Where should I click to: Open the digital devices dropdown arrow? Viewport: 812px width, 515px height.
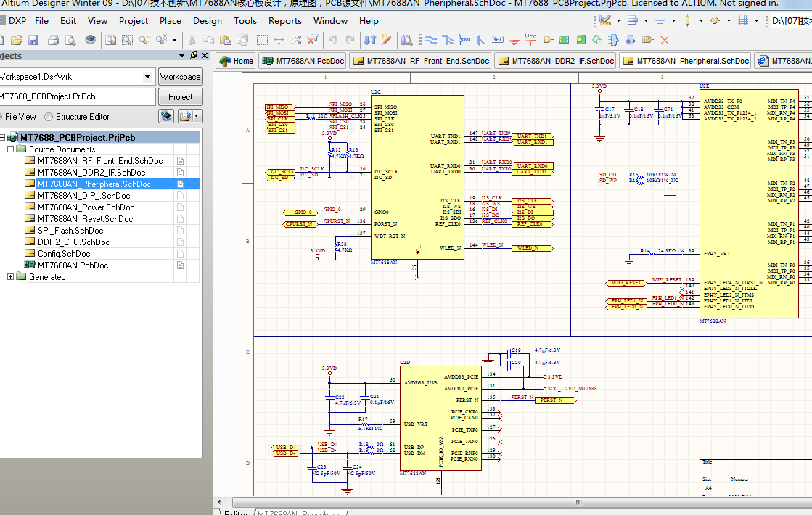click(701, 21)
